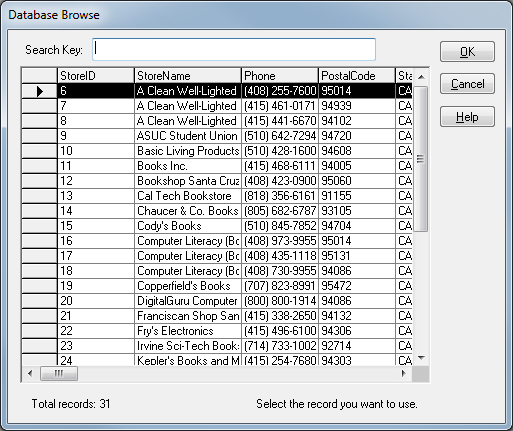513x431 pixels.
Task: Click the Total records: 31 label
Action: pos(71,404)
